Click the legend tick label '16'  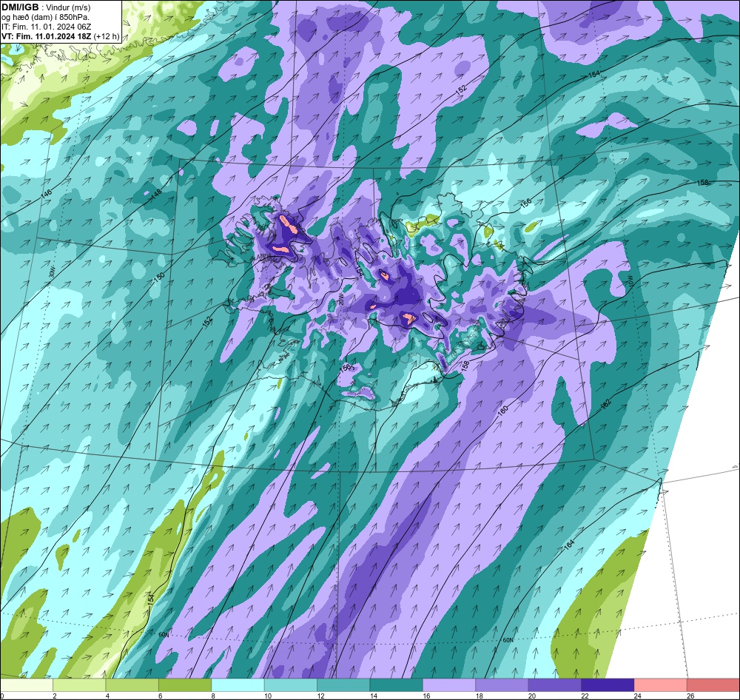(426, 696)
